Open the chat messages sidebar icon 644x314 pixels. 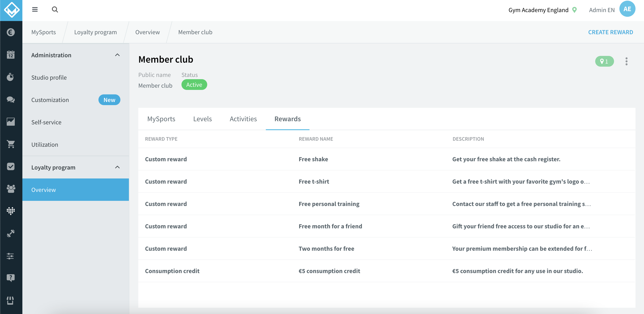(x=11, y=100)
